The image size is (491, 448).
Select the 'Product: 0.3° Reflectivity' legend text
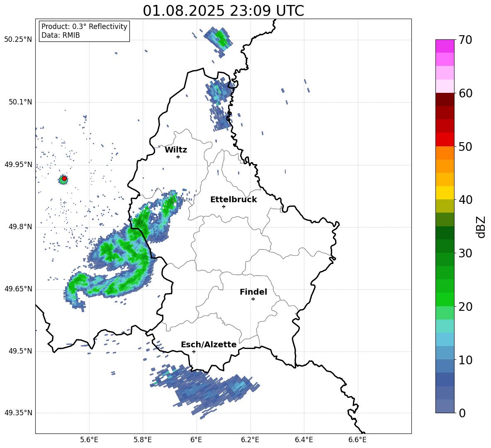pyautogui.click(x=84, y=27)
